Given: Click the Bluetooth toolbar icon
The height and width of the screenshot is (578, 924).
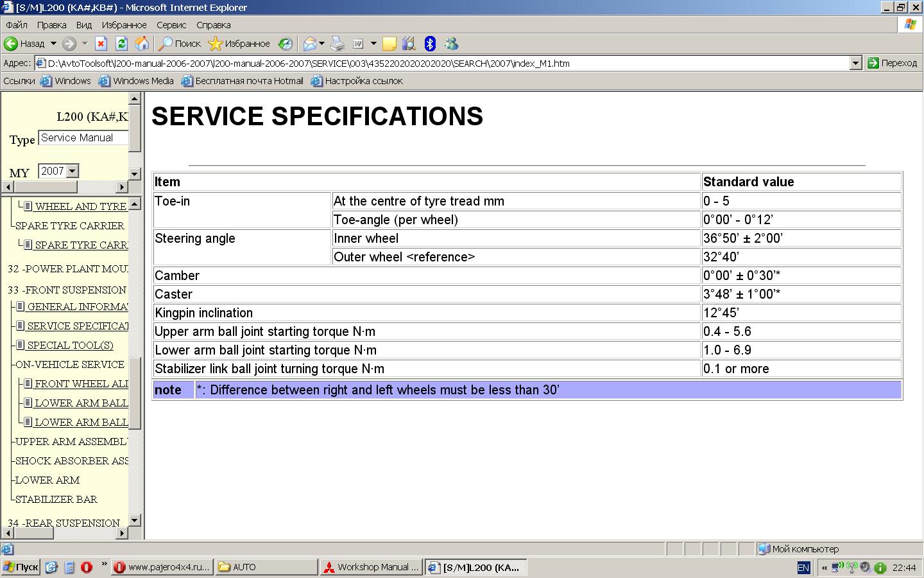Looking at the screenshot, I should point(430,44).
